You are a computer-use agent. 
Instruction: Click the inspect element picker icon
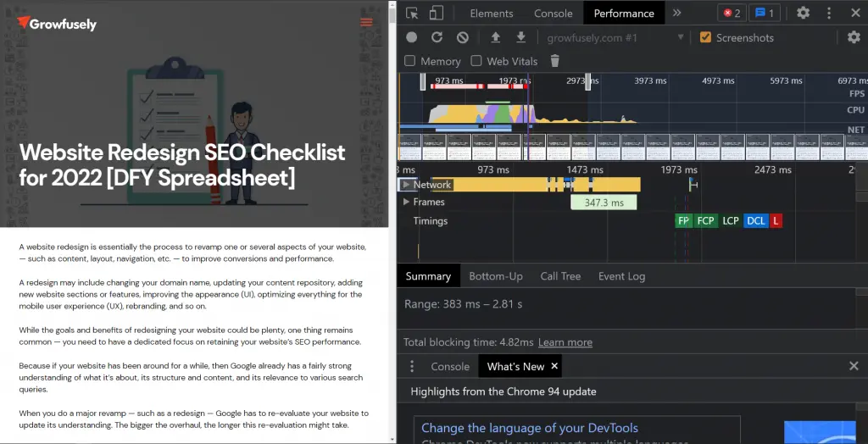[x=412, y=13]
